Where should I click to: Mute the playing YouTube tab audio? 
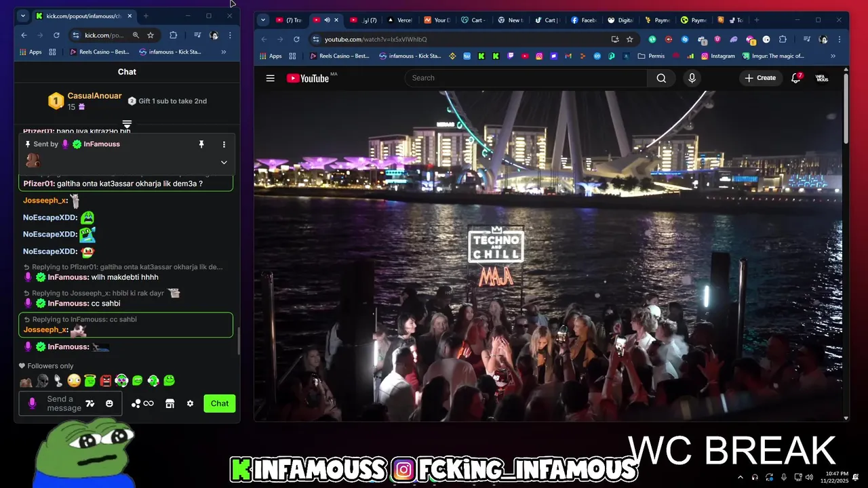point(327,20)
